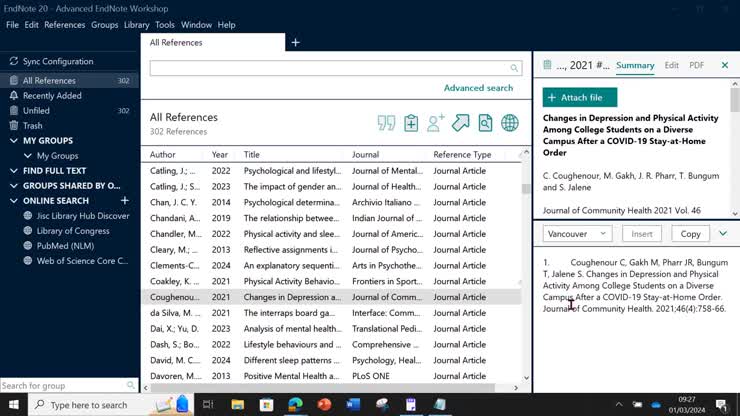Open the online search globe icon

[510, 123]
